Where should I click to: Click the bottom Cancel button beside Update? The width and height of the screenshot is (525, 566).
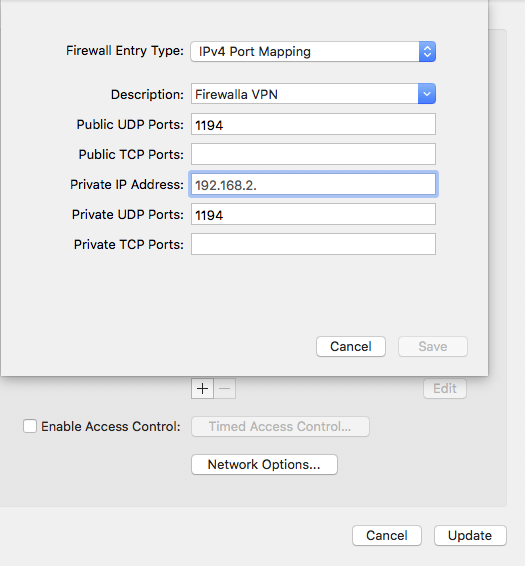click(x=387, y=535)
